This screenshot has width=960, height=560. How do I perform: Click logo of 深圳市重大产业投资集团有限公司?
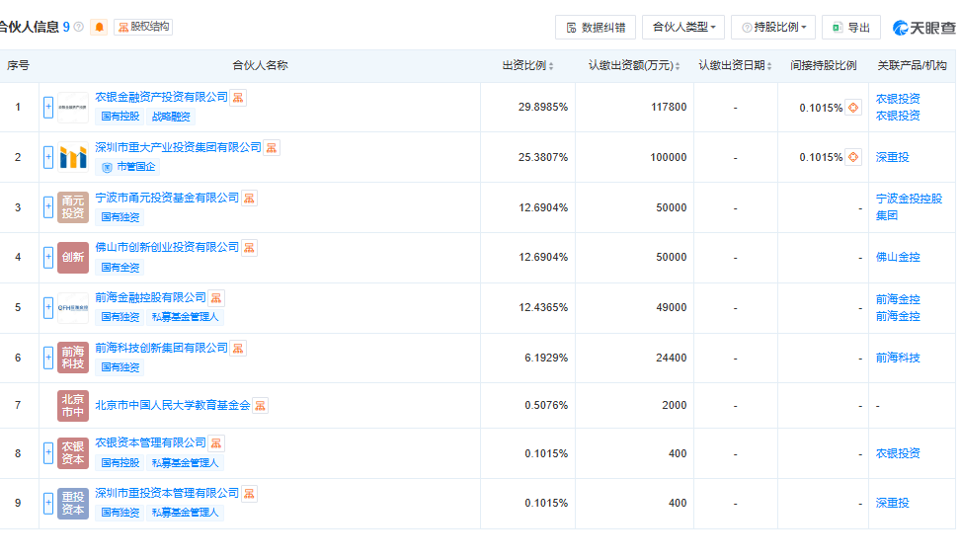[73, 157]
